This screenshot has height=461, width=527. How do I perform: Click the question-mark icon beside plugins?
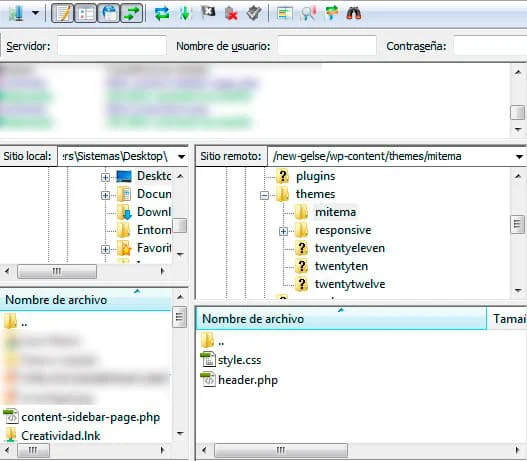pos(283,176)
